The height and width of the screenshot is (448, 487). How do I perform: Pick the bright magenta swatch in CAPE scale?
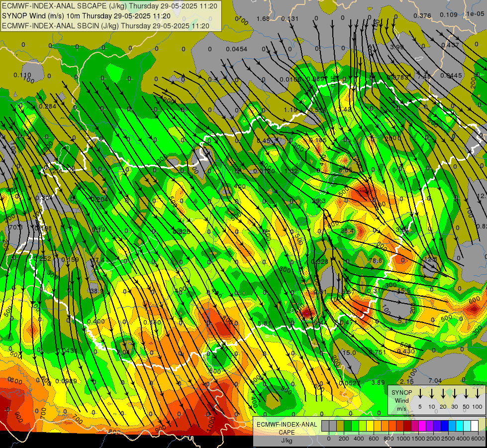(422, 426)
